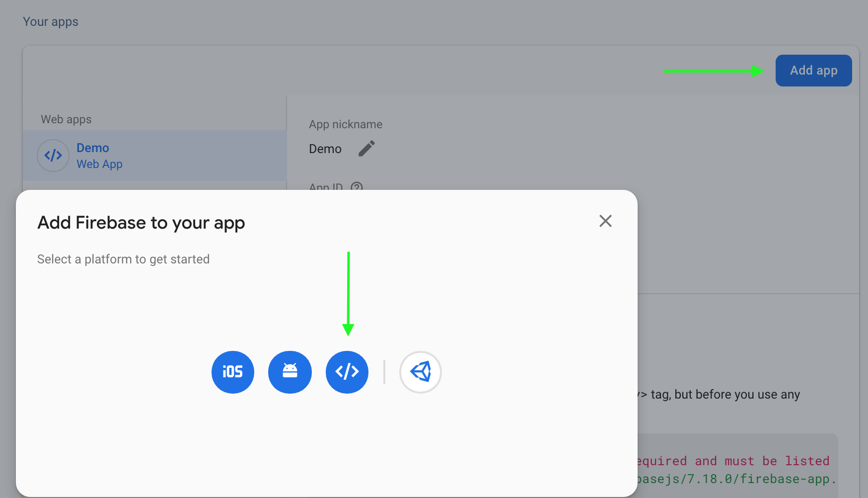Screen dimensions: 868x498
Task: Click the 'Demo' nickname value
Action: click(x=325, y=149)
